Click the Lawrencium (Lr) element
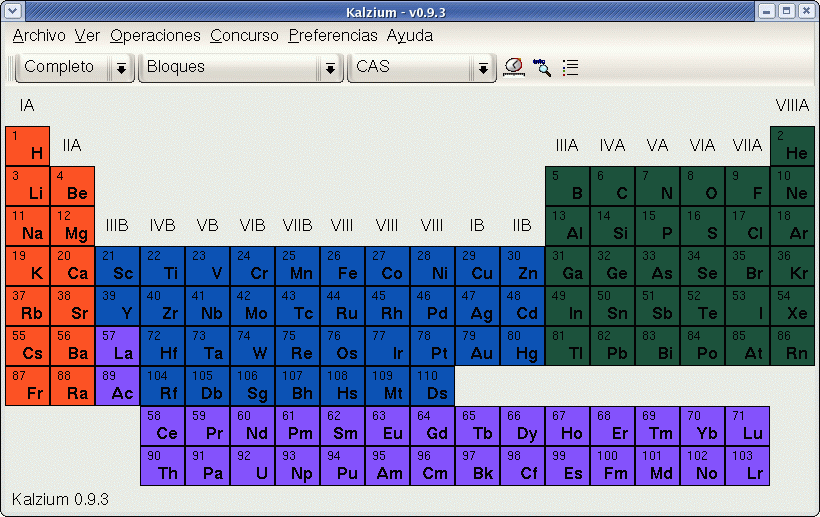The width and height of the screenshot is (820, 517). click(747, 466)
